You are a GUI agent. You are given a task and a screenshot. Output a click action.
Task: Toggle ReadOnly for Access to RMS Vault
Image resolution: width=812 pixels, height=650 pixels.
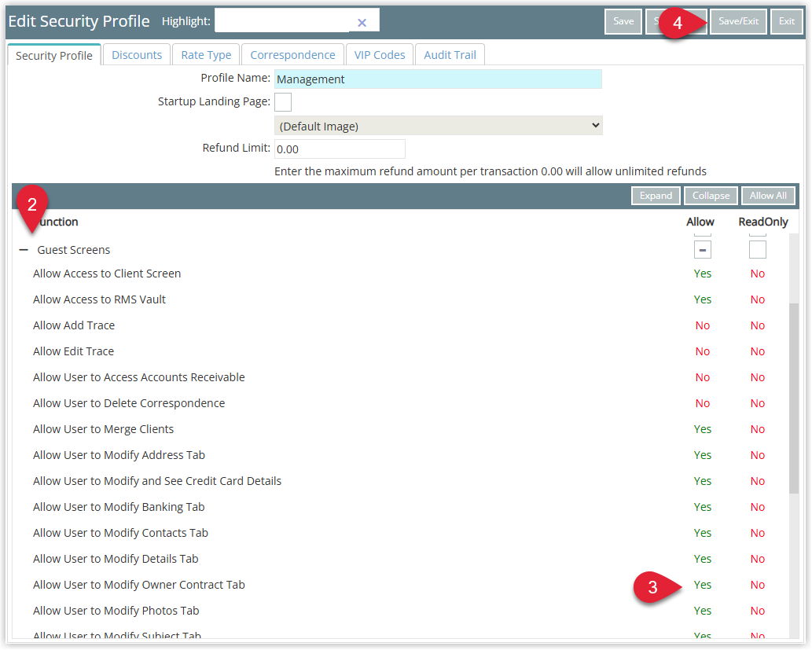point(757,300)
